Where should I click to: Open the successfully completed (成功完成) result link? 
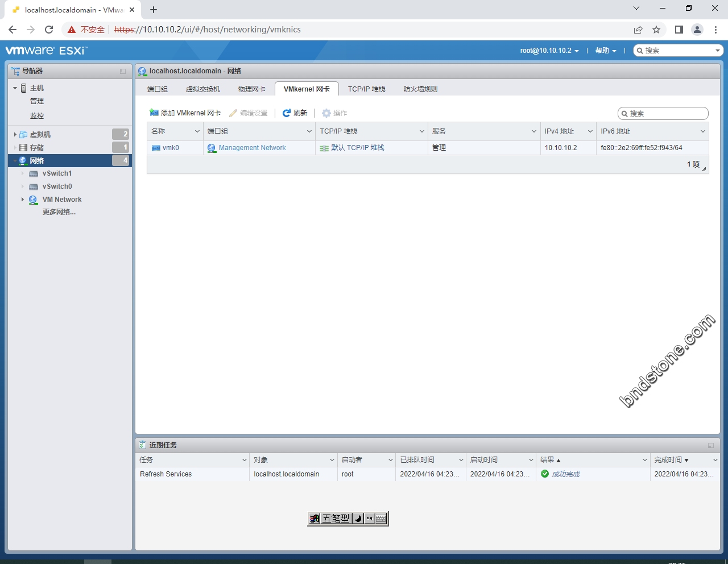tap(566, 474)
